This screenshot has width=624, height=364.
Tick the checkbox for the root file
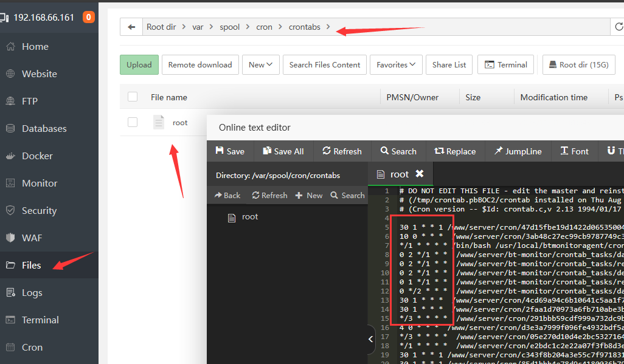click(133, 122)
